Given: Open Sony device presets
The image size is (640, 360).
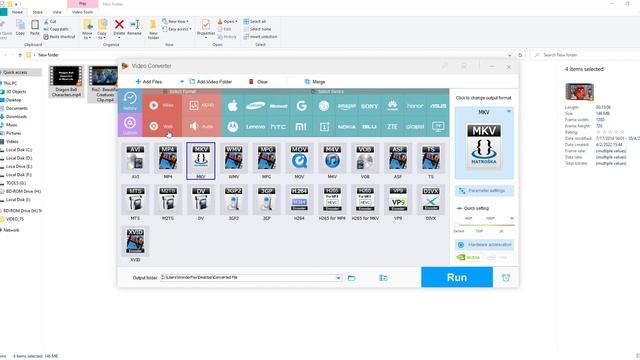Looking at the screenshot, I should point(369,106).
